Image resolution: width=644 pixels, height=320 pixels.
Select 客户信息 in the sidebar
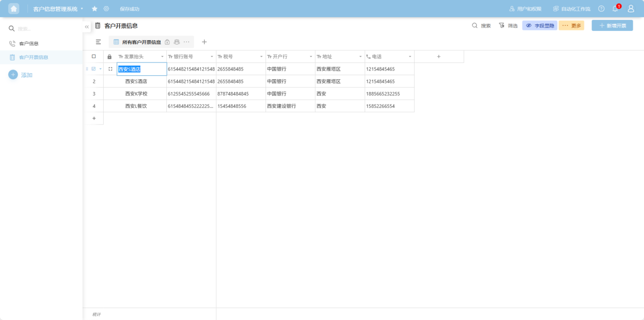click(x=28, y=44)
